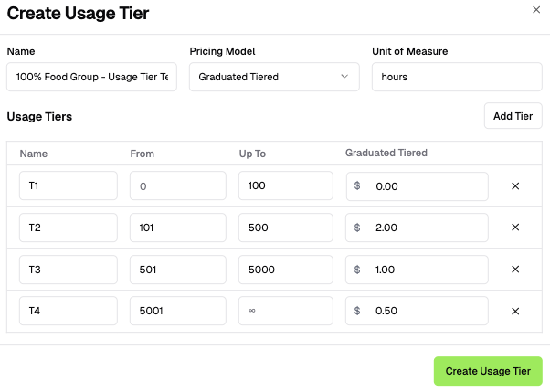Close the Create Usage Tier dialog

(536, 9)
